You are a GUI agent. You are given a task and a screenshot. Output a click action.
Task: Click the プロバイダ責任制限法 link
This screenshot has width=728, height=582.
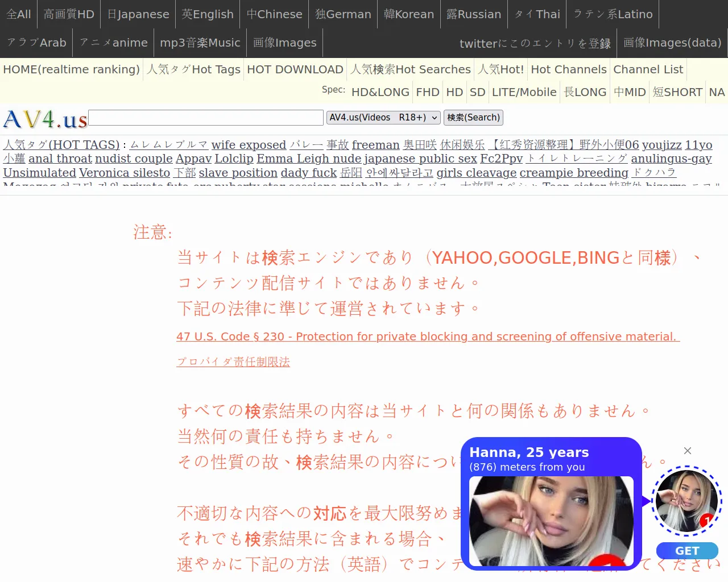(x=233, y=362)
